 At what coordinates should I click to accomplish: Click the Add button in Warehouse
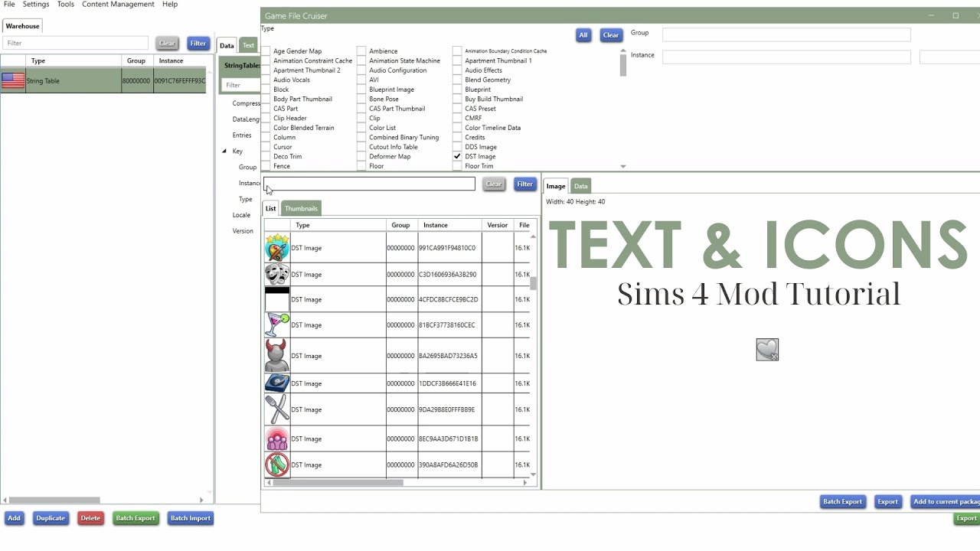click(14, 518)
